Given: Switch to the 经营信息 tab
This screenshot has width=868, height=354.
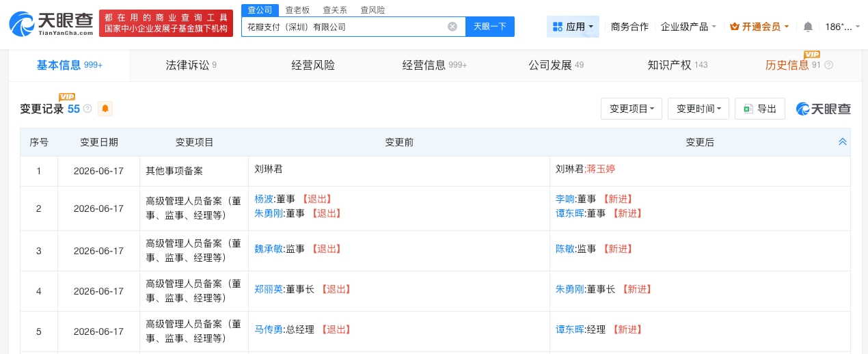Looking at the screenshot, I should tap(435, 65).
